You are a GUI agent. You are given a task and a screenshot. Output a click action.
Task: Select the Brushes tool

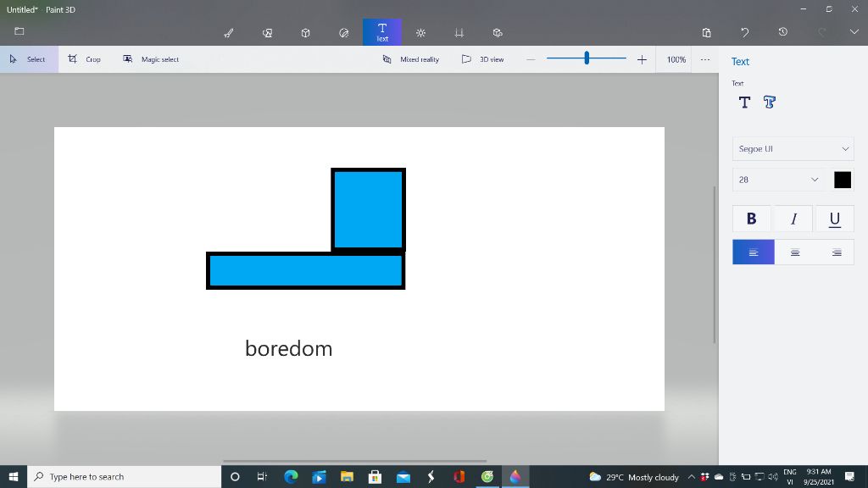point(229,33)
